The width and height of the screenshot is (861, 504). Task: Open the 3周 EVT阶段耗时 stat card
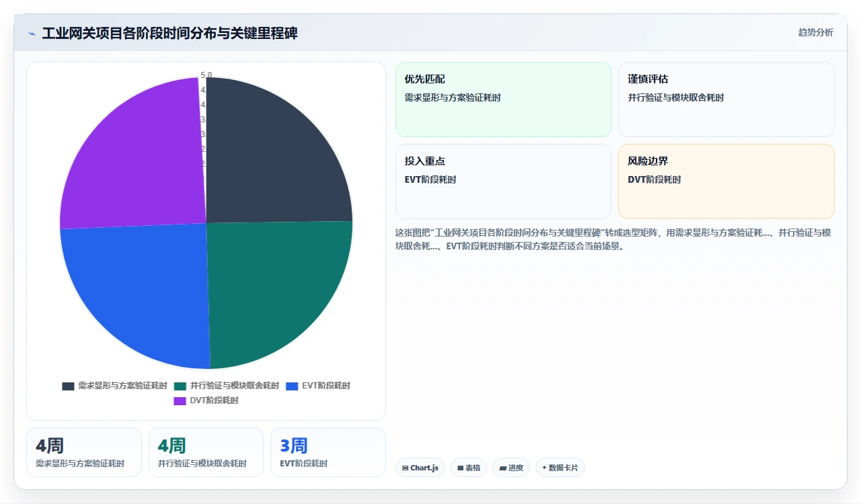click(328, 452)
